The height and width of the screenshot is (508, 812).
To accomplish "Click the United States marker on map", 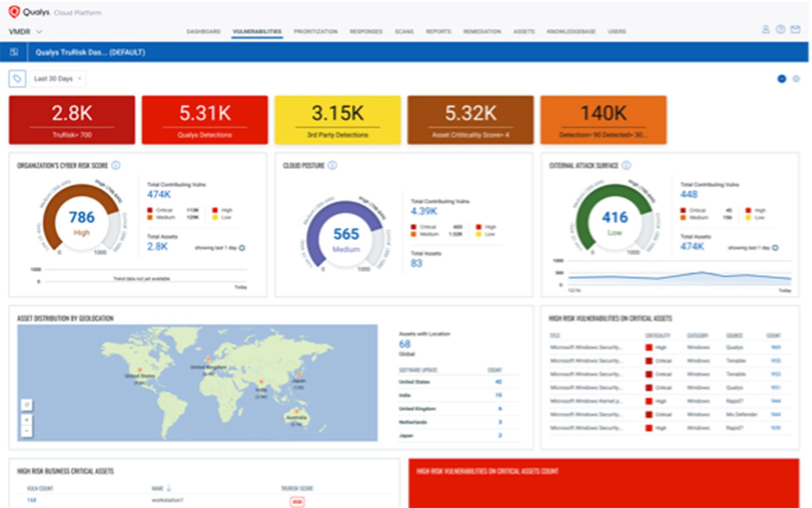I will (x=140, y=370).
